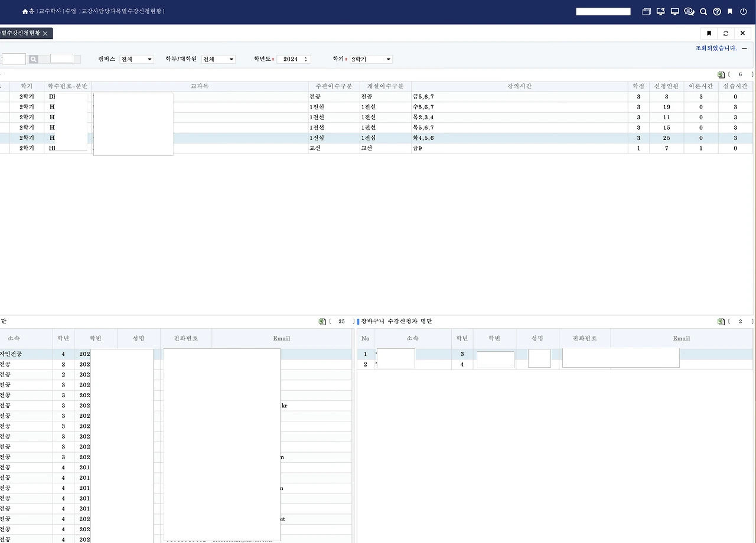Select the course row with time 금9
The width and height of the screenshot is (756, 543).
(x=376, y=148)
